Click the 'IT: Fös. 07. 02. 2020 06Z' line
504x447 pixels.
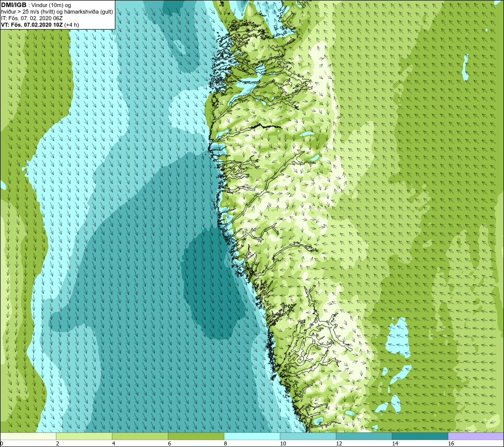32,18
